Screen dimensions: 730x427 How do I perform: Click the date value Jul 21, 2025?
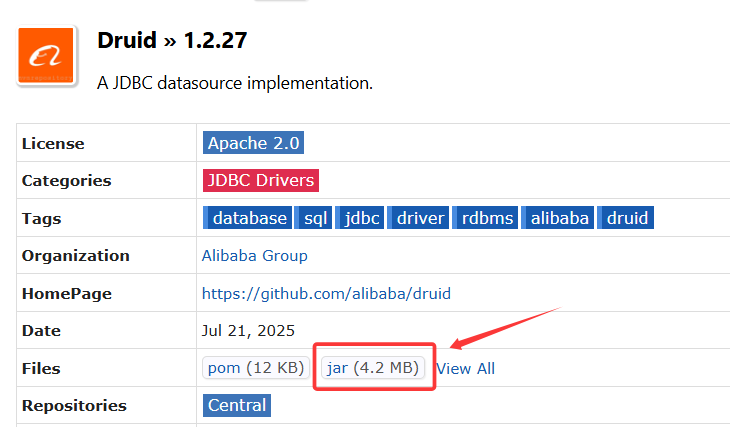(x=248, y=331)
